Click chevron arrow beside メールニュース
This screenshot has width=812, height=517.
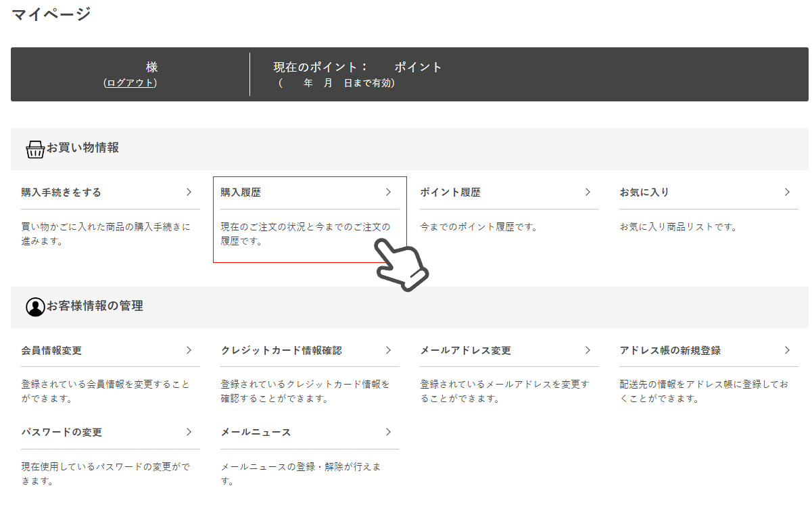388,433
